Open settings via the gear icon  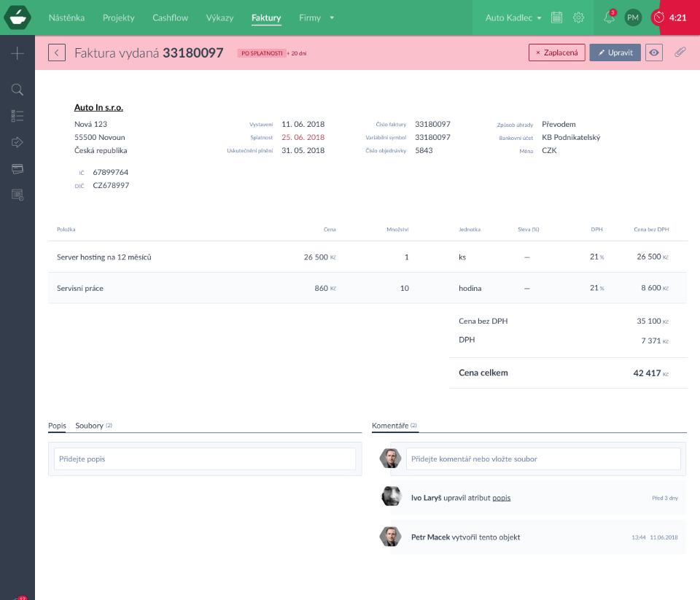(579, 17)
